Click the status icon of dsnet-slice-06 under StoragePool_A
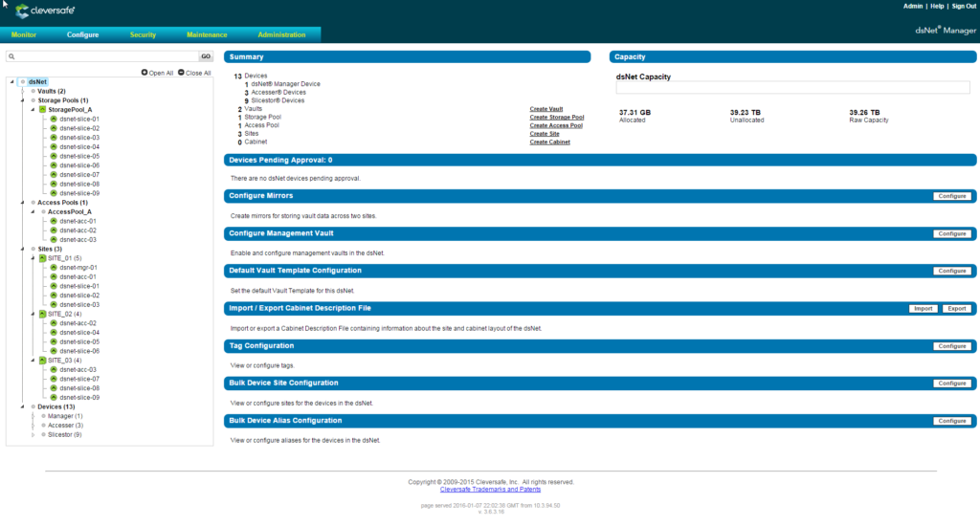This screenshot has width=980, height=526. click(x=54, y=165)
